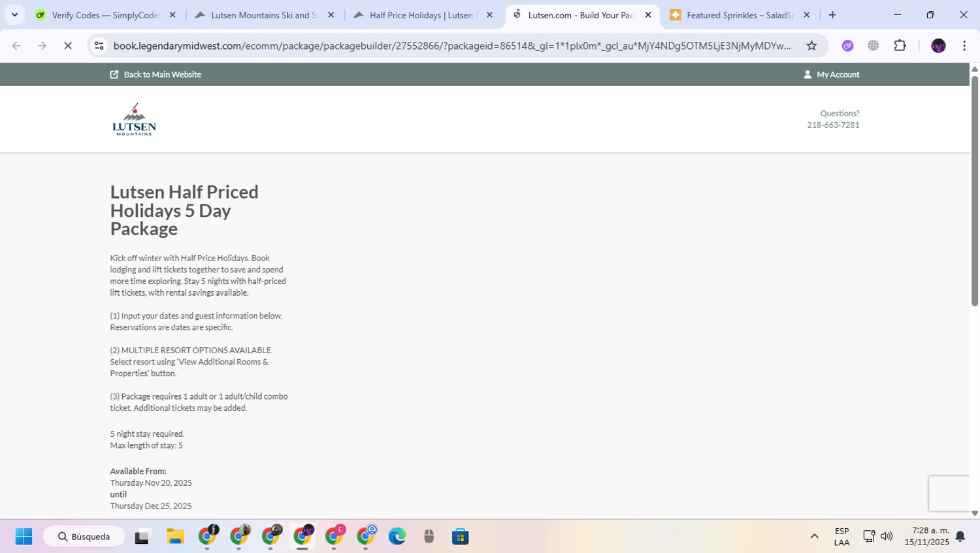Open the Chrome taskbar icon with E badge
Image resolution: width=980 pixels, height=553 pixels.
click(335, 537)
